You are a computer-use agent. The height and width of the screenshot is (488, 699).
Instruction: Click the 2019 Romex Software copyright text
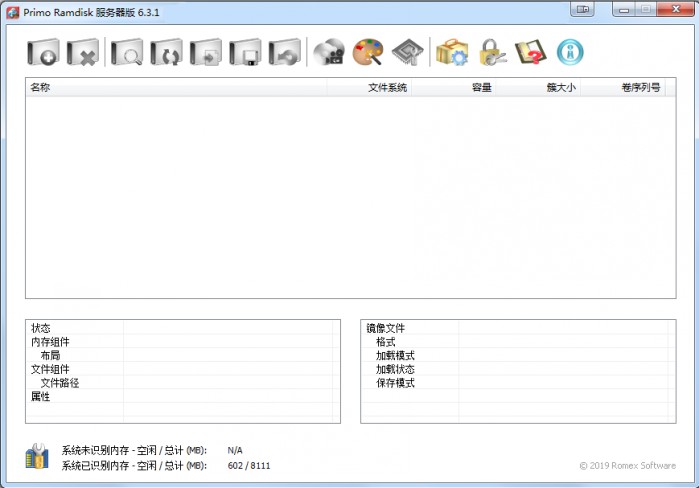click(628, 466)
